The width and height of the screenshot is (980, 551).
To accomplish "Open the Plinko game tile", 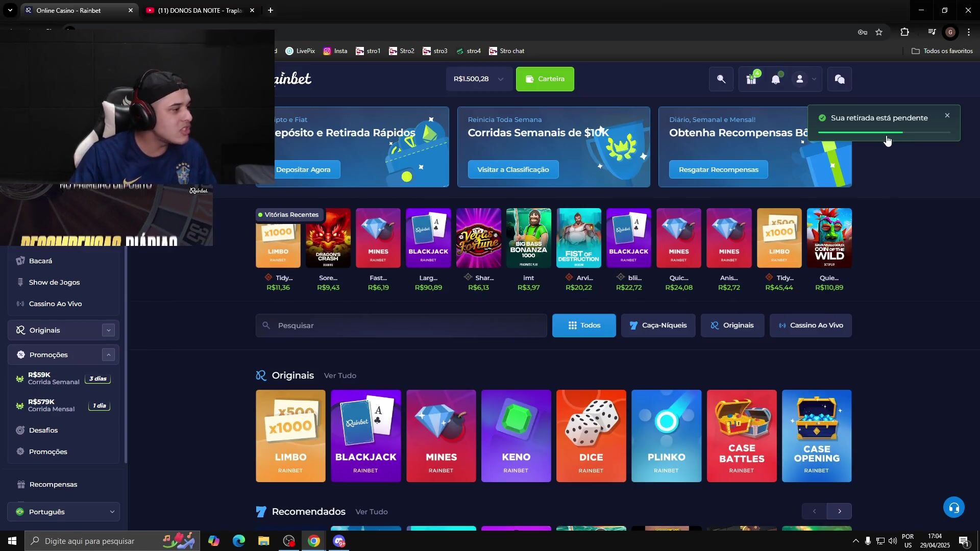I will (667, 436).
